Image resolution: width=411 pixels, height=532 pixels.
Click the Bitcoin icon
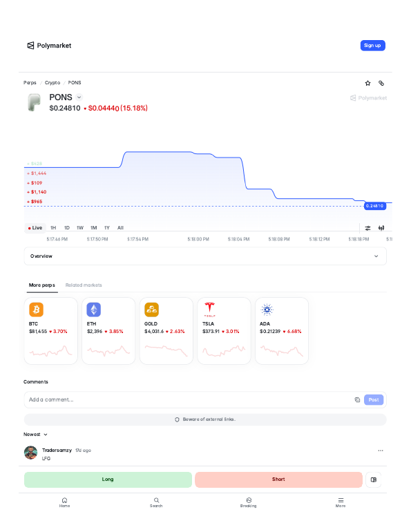coord(36,310)
